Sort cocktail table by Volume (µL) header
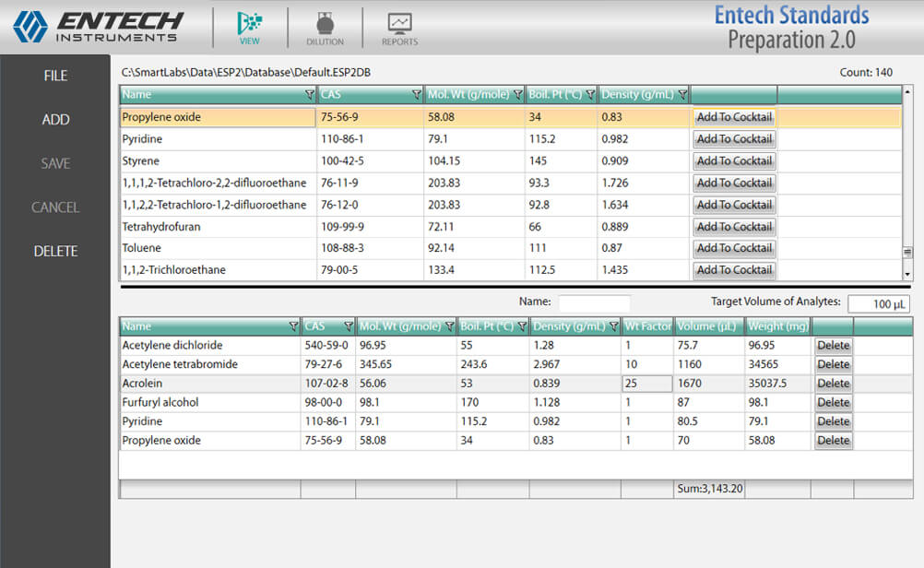 [x=709, y=325]
